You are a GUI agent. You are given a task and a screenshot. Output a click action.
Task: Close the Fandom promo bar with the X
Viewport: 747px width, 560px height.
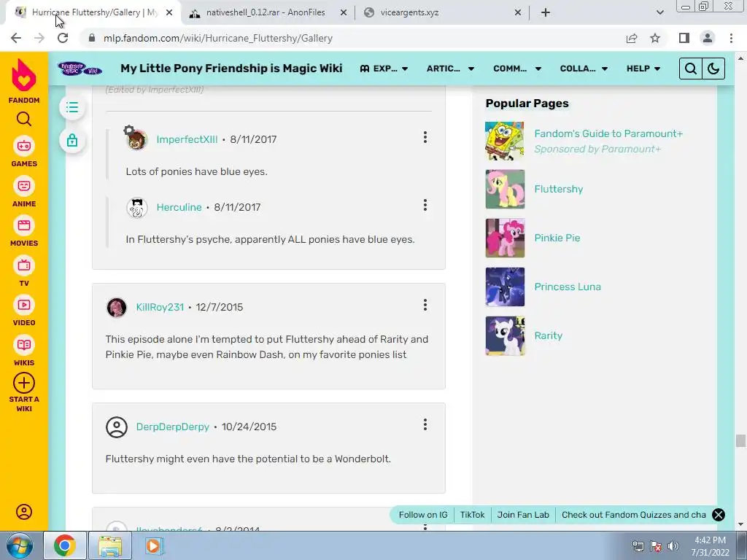719,515
